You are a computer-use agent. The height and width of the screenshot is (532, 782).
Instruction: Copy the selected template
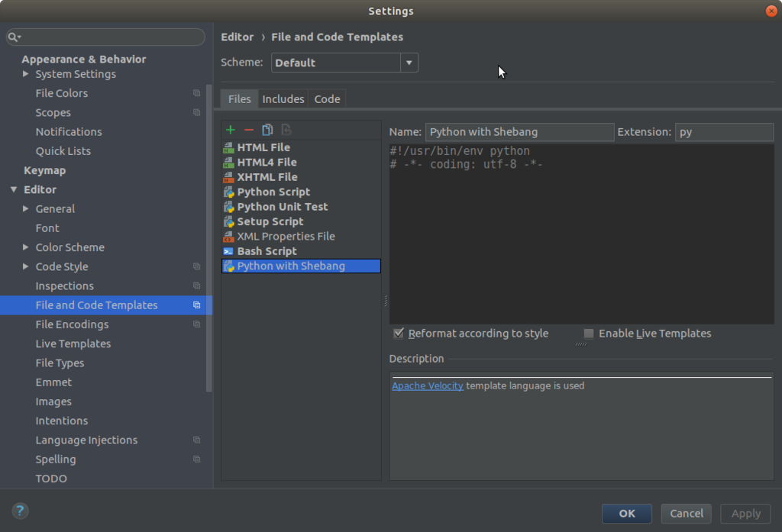click(267, 130)
